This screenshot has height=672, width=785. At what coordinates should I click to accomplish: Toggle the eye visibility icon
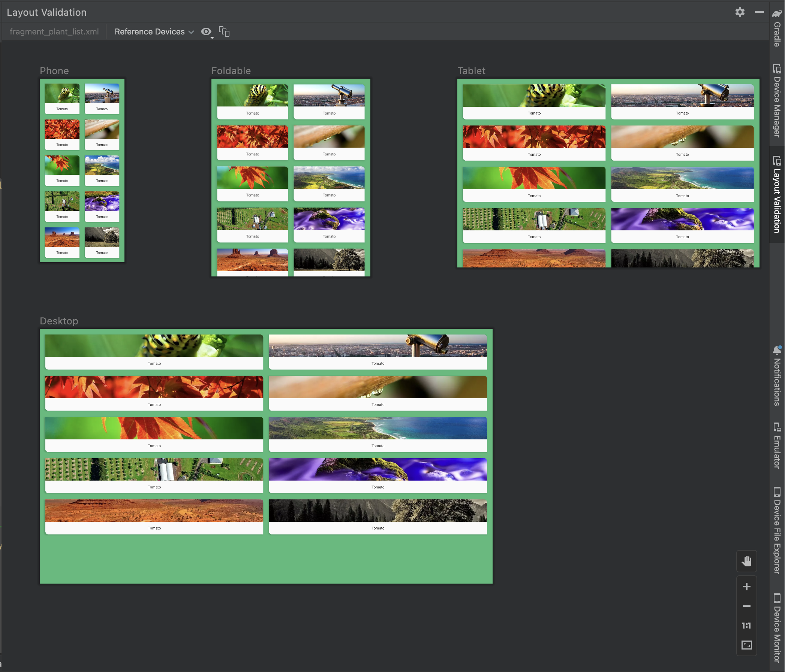point(206,31)
